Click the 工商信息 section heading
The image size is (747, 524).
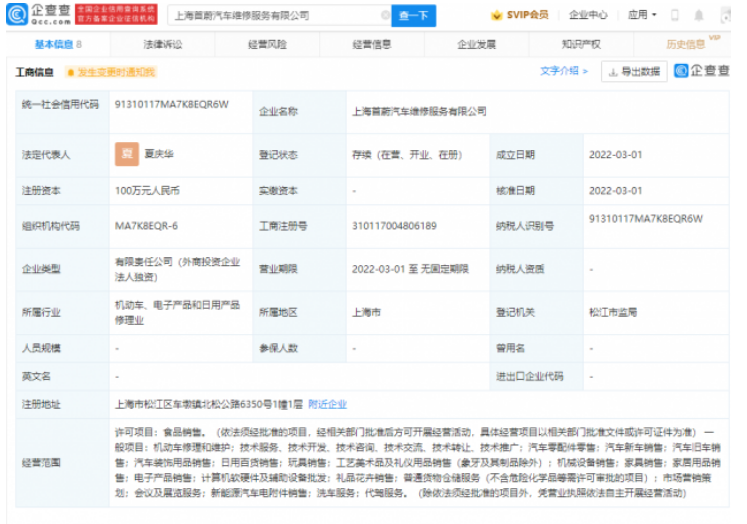point(34,72)
